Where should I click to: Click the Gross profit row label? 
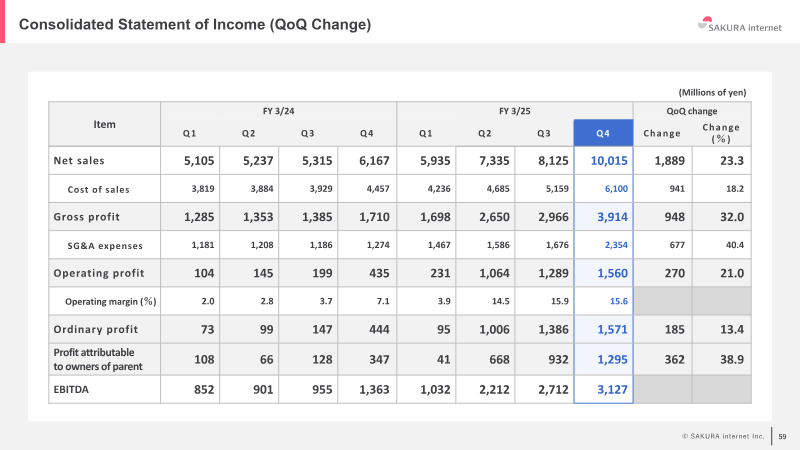[x=86, y=217]
